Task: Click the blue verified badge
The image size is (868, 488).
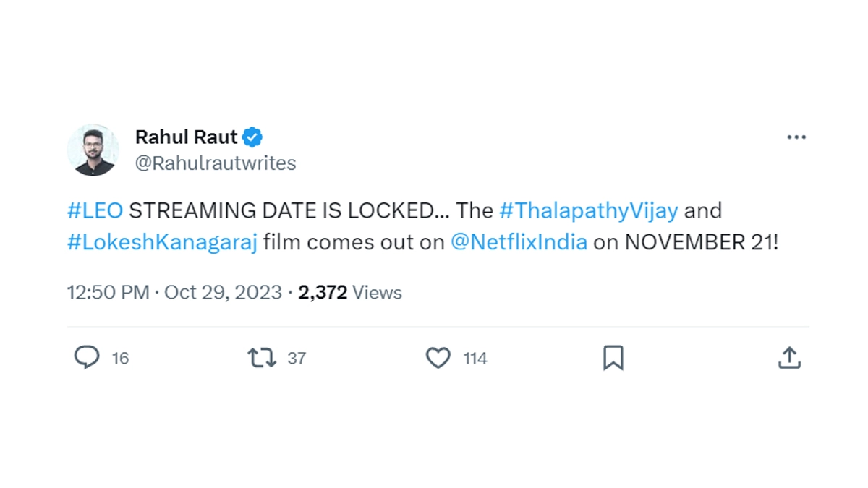Action: click(252, 137)
